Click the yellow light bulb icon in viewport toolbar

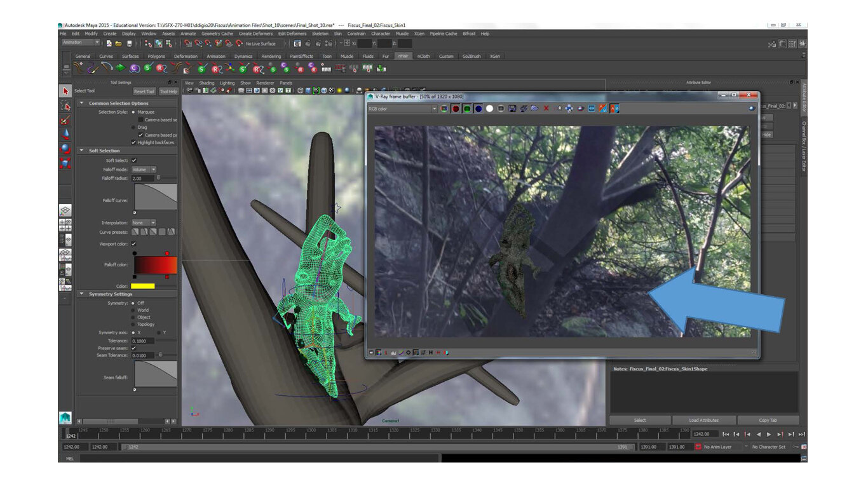(x=339, y=91)
